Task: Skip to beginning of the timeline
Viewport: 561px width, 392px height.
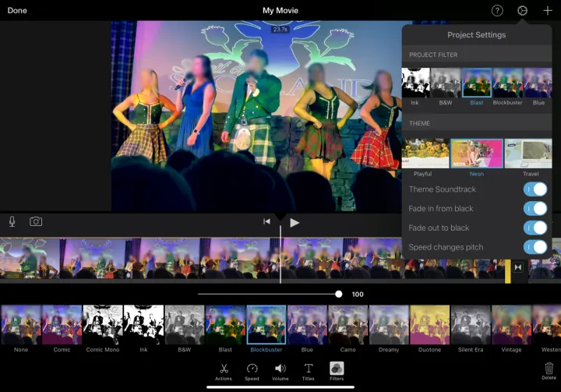Action: pyautogui.click(x=266, y=222)
